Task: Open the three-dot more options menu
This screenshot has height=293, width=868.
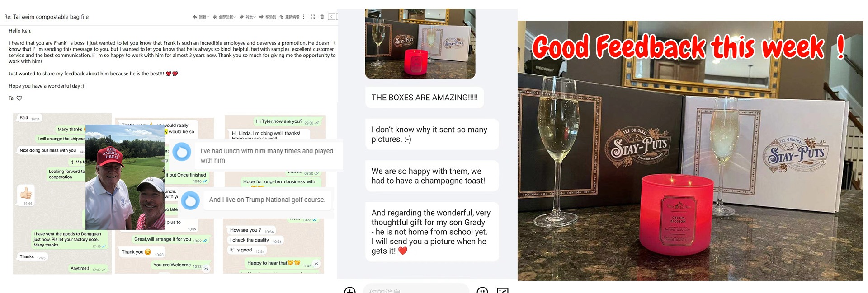Action: tap(303, 17)
